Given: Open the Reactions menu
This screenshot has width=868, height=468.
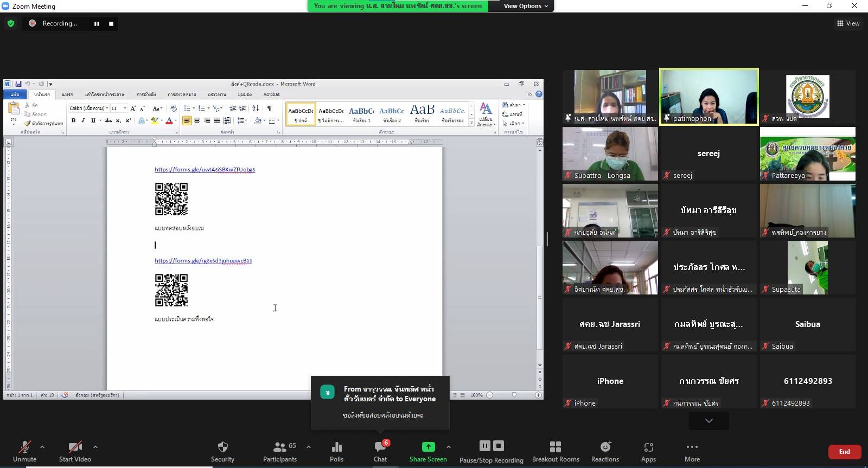Looking at the screenshot, I should tap(605, 452).
